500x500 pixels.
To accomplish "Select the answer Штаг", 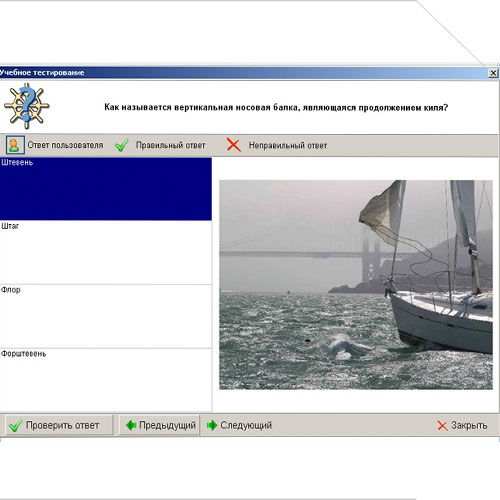I will click(106, 252).
